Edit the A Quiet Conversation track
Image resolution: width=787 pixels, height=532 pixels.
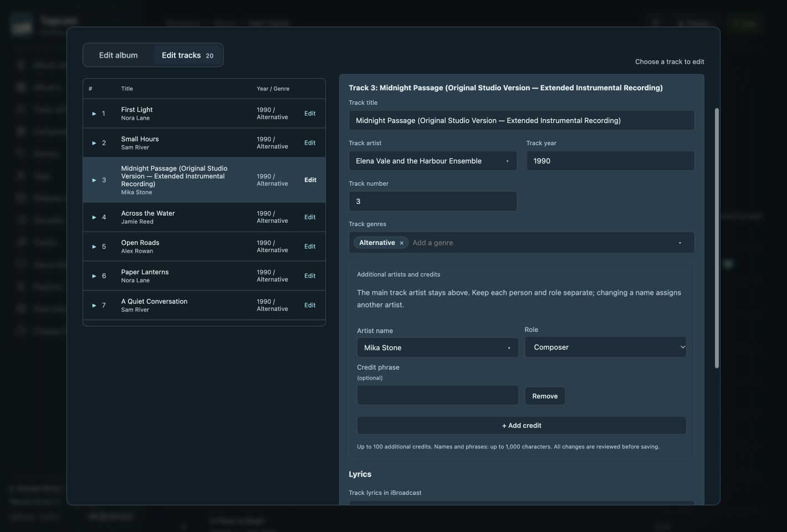[310, 305]
